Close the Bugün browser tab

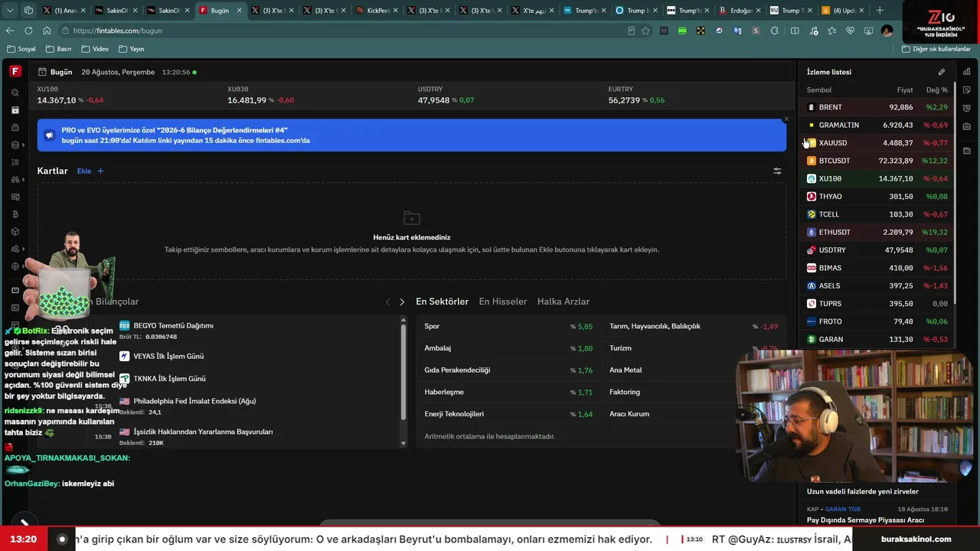[x=239, y=11]
